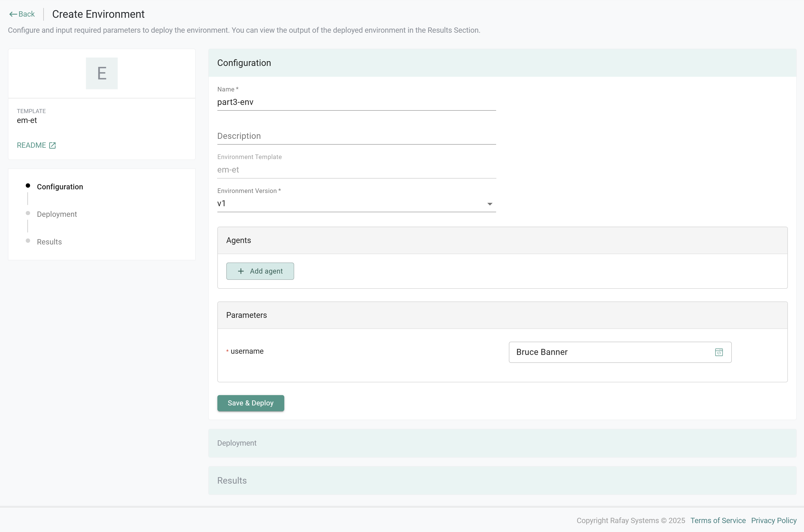Go to Deployment step in sidebar
This screenshot has width=804, height=532.
click(x=57, y=214)
